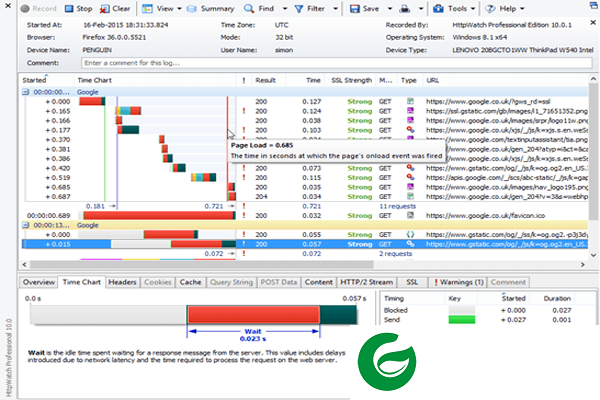
Task: Click the Filter funnel button
Action: (309, 8)
